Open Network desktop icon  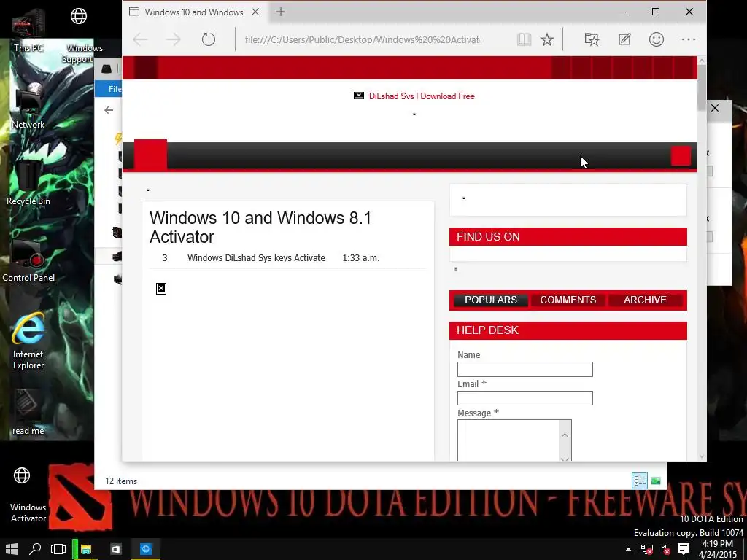click(28, 106)
